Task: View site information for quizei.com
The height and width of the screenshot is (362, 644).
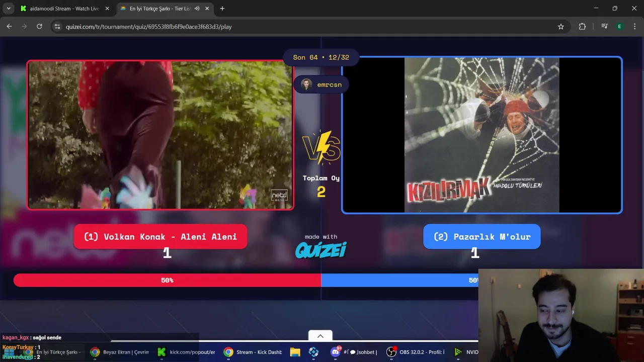Action: [x=57, y=27]
